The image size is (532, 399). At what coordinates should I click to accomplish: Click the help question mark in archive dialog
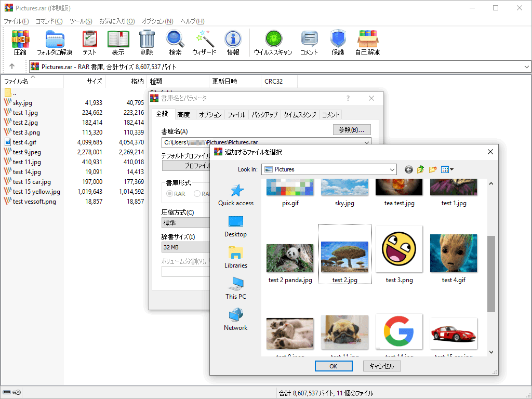point(348,98)
